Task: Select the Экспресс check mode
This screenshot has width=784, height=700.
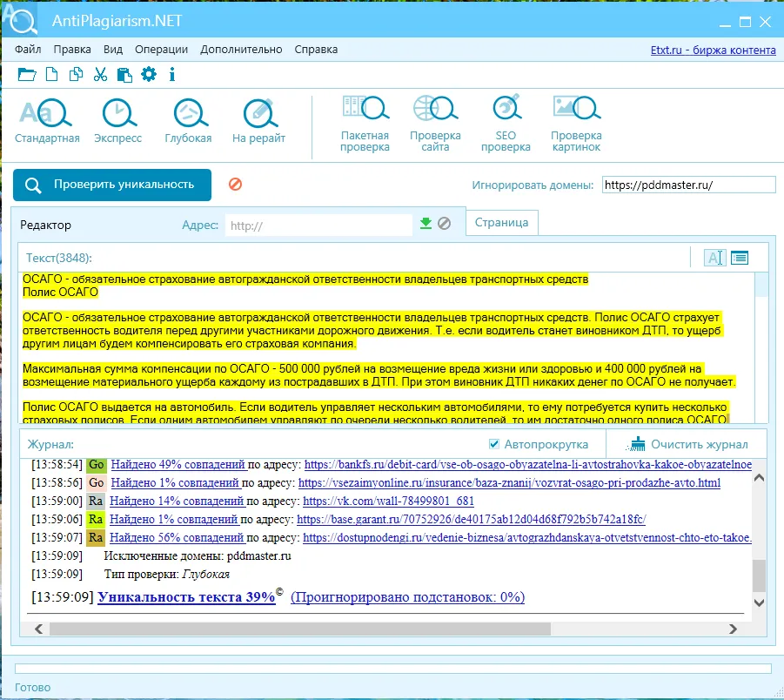Action: click(118, 122)
